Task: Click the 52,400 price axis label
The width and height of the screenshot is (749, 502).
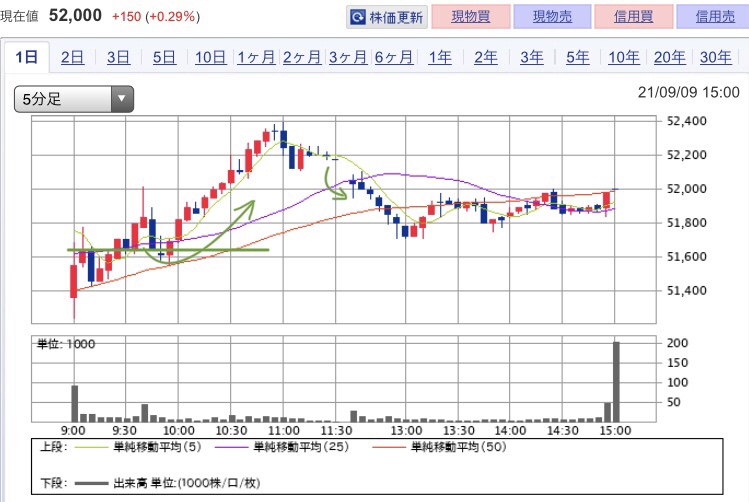Action: tap(686, 121)
